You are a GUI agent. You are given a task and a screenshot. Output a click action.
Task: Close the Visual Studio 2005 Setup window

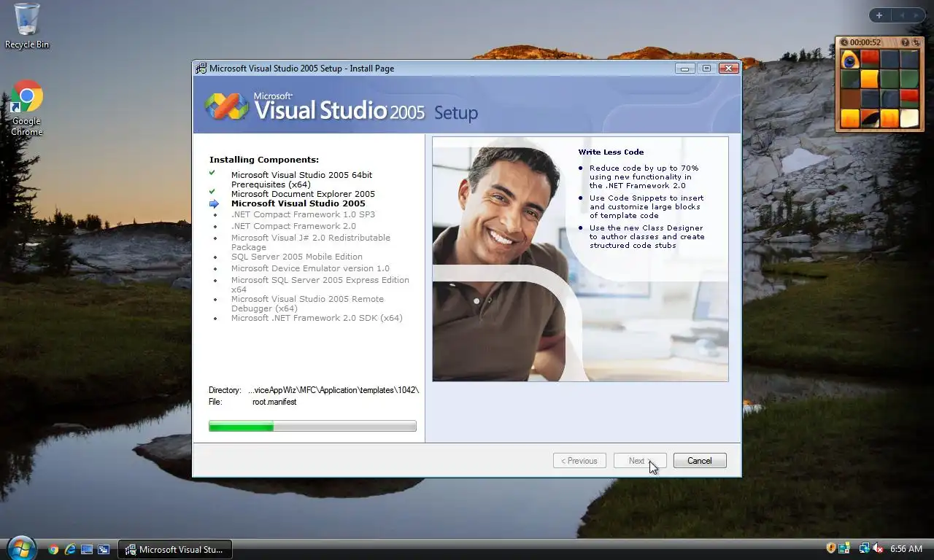728,69
